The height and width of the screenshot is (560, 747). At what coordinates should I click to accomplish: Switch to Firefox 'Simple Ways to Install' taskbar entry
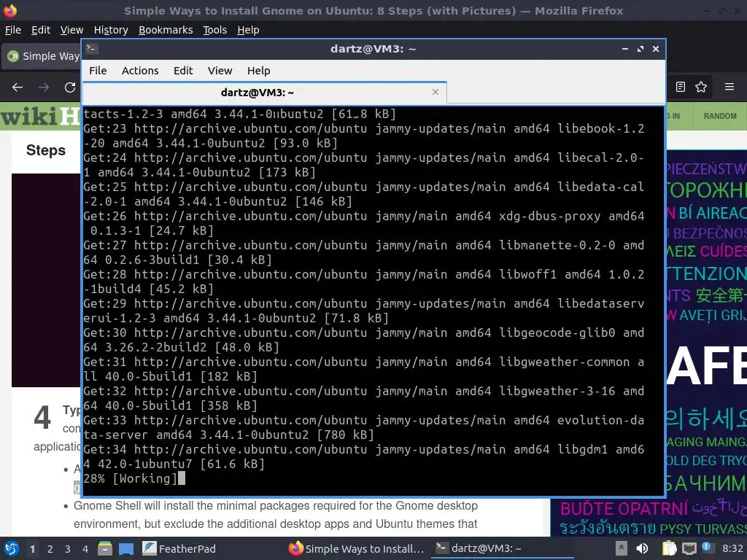tap(356, 548)
